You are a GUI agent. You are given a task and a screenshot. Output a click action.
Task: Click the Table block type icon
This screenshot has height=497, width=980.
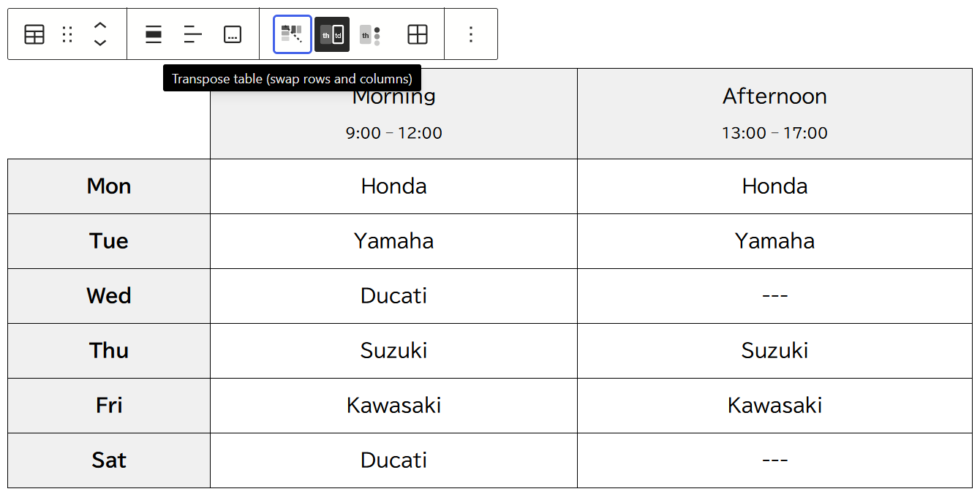point(34,34)
